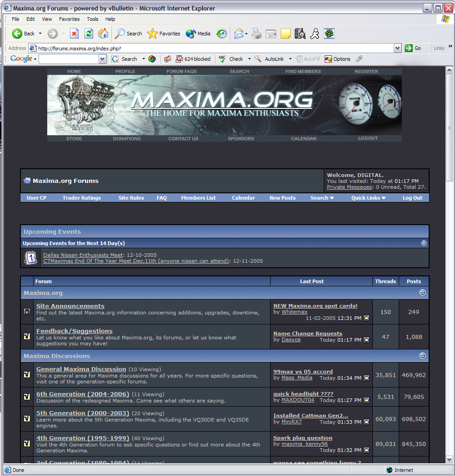Viewport: 455px width, 476px height.
Task: Open the Favorites star icon
Action: (x=153, y=34)
